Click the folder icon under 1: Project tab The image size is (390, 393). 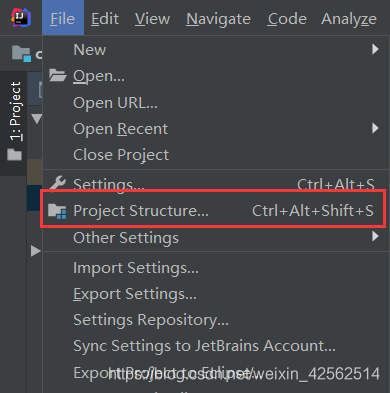pyautogui.click(x=14, y=155)
